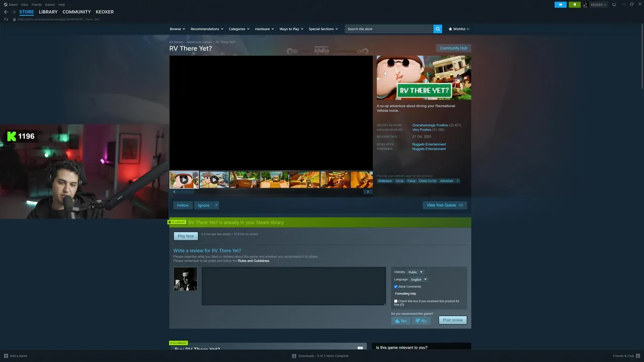The width and height of the screenshot is (644, 362).
Task: Switch to the KEOXER profile tab
Action: (x=105, y=12)
